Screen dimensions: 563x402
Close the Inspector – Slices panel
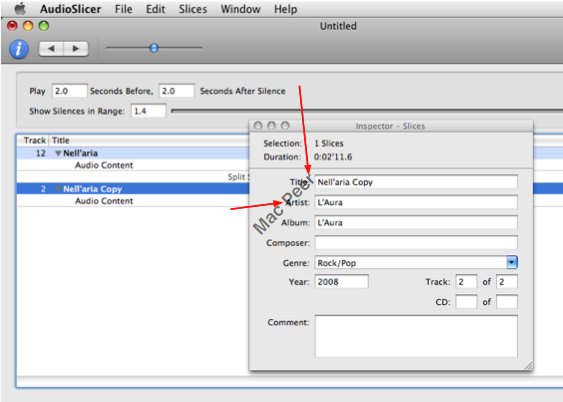(258, 126)
